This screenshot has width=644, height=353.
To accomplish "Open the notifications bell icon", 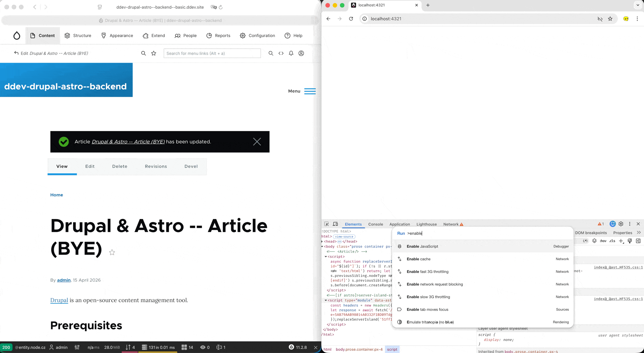I will pyautogui.click(x=291, y=53).
